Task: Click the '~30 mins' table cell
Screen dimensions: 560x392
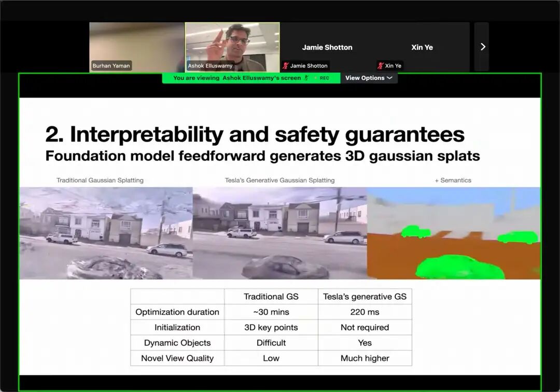Action: click(271, 312)
